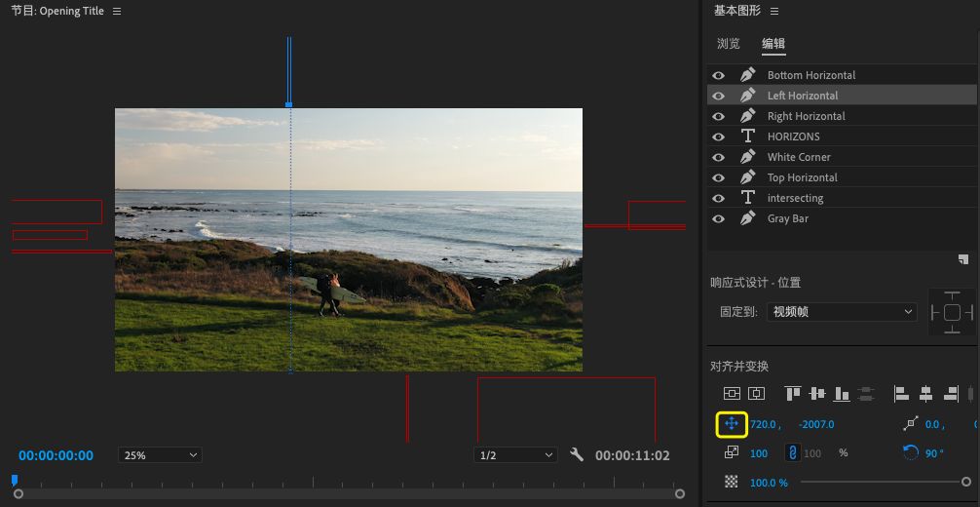This screenshot has height=507, width=980.
Task: Open the Essential Graphics panel menu
Action: coord(774,12)
